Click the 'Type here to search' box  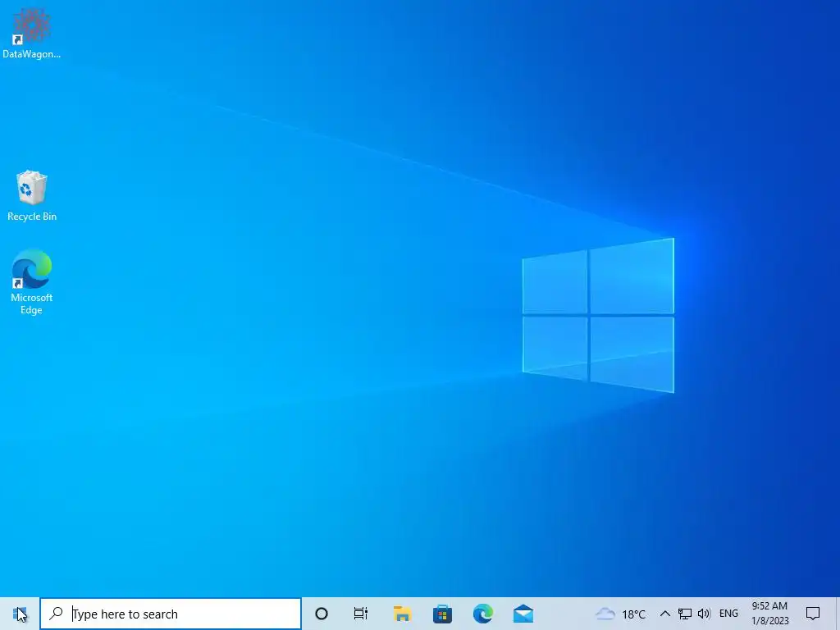click(171, 614)
